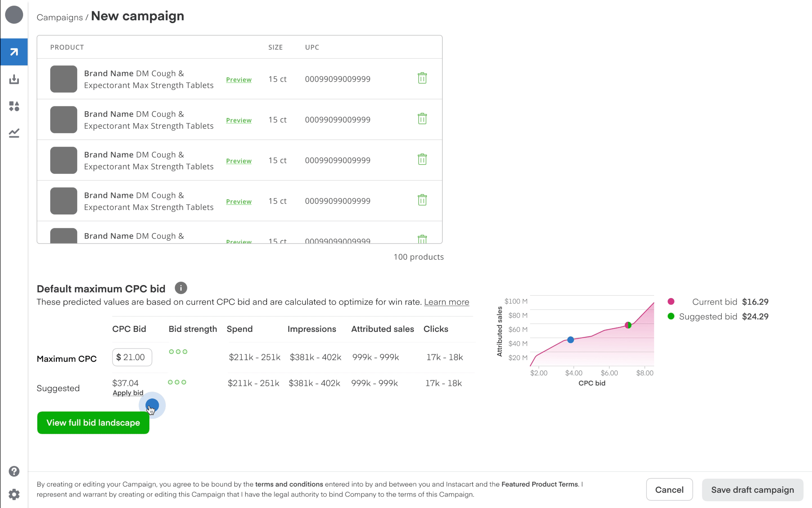Image resolution: width=812 pixels, height=508 pixels.
Task: Click the Campaigns breadcrumb link
Action: click(59, 18)
